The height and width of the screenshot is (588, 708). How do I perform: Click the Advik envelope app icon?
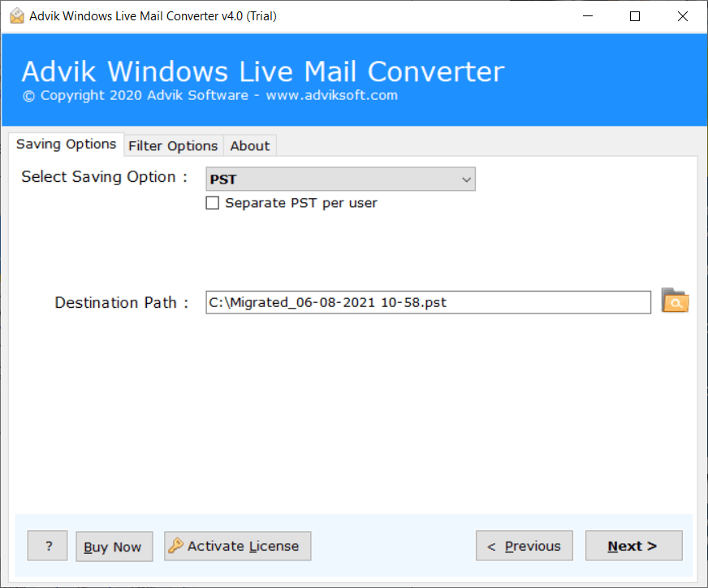17,15
